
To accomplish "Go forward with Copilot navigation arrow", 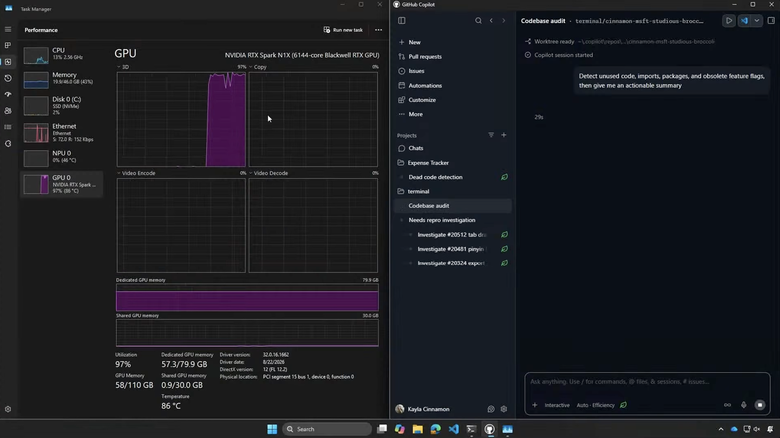I will coord(503,20).
